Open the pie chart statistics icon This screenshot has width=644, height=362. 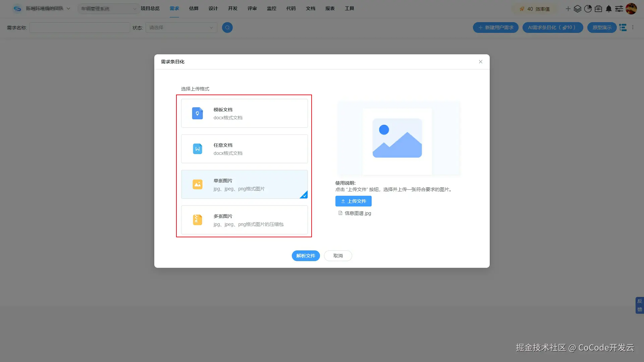pos(588,9)
